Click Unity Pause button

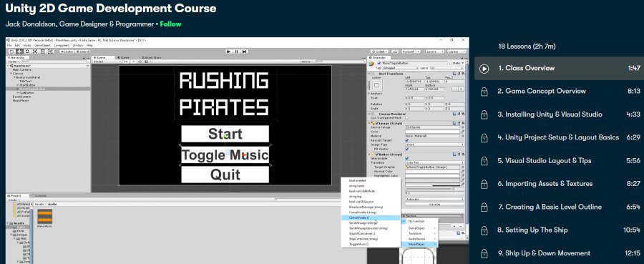tap(237, 52)
